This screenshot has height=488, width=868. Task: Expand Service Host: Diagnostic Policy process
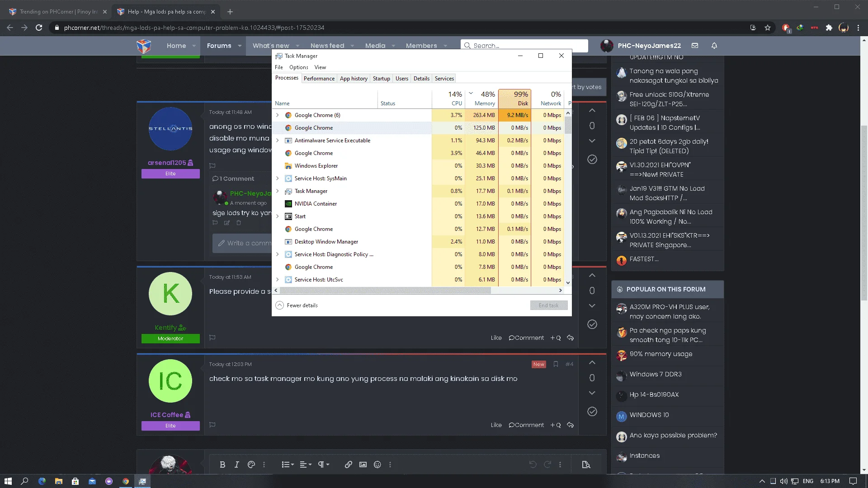point(278,254)
